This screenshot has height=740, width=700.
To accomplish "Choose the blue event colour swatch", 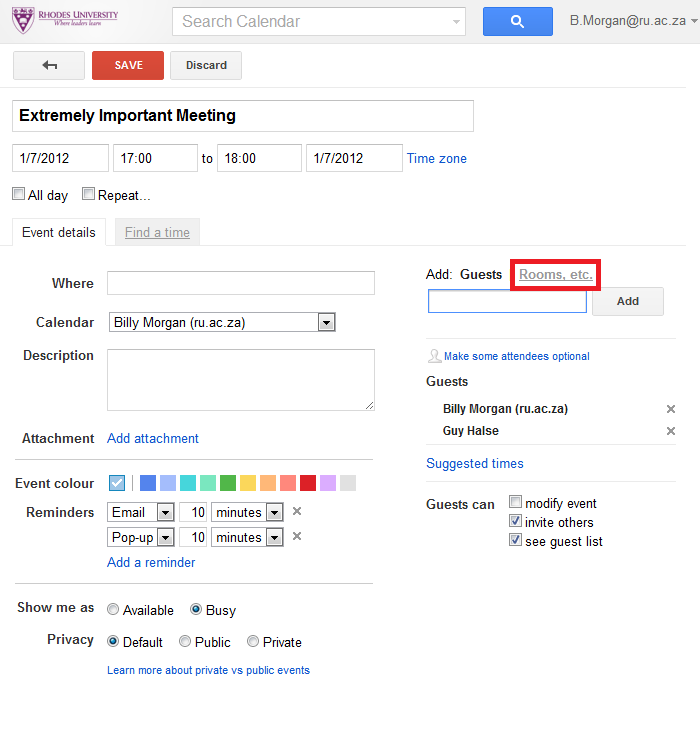I will click(148, 483).
